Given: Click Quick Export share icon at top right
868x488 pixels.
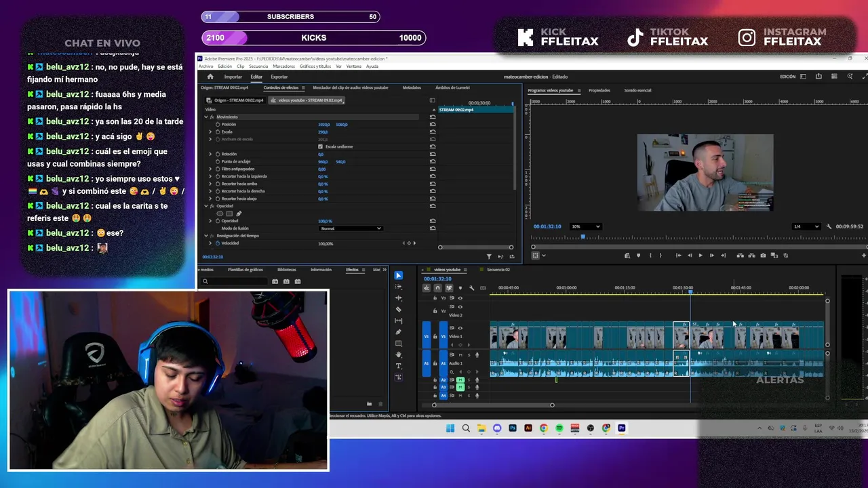Looking at the screenshot, I should pyautogui.click(x=818, y=77).
